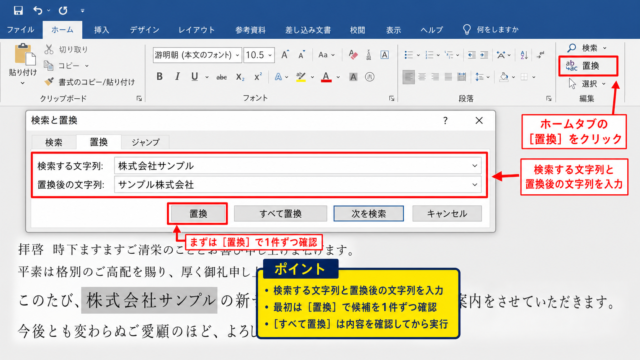Toggle underline formatting U
This screenshot has width=640, height=360.
pyautogui.click(x=195, y=76)
